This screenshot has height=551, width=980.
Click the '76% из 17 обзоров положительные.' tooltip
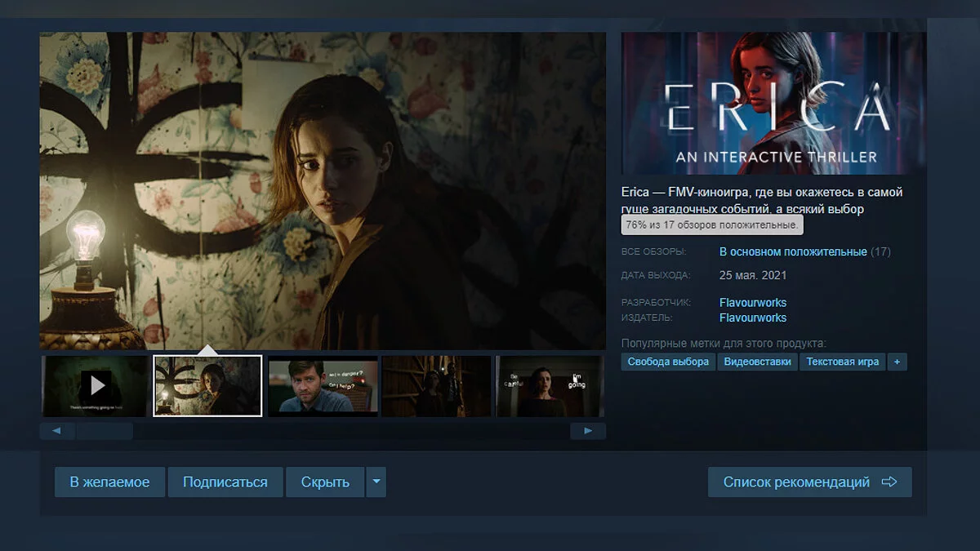712,224
